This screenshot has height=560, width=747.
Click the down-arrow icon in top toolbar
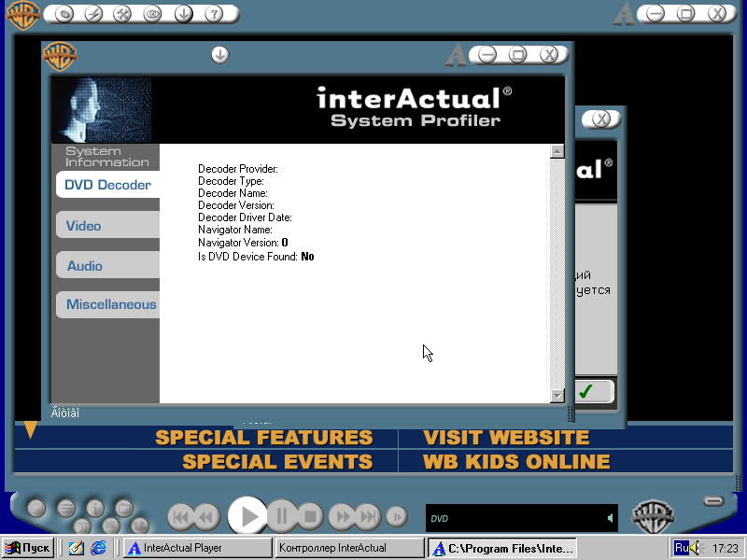click(183, 14)
